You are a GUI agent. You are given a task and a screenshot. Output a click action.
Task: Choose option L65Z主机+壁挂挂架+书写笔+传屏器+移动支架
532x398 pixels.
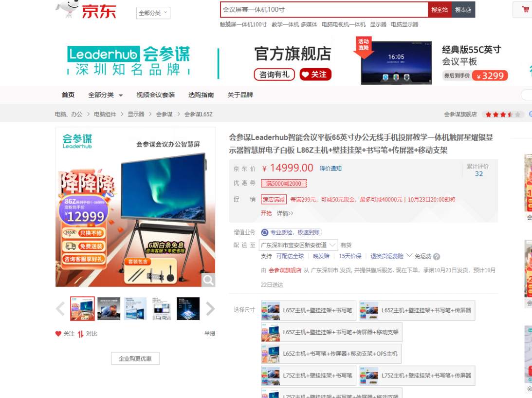pos(331,332)
